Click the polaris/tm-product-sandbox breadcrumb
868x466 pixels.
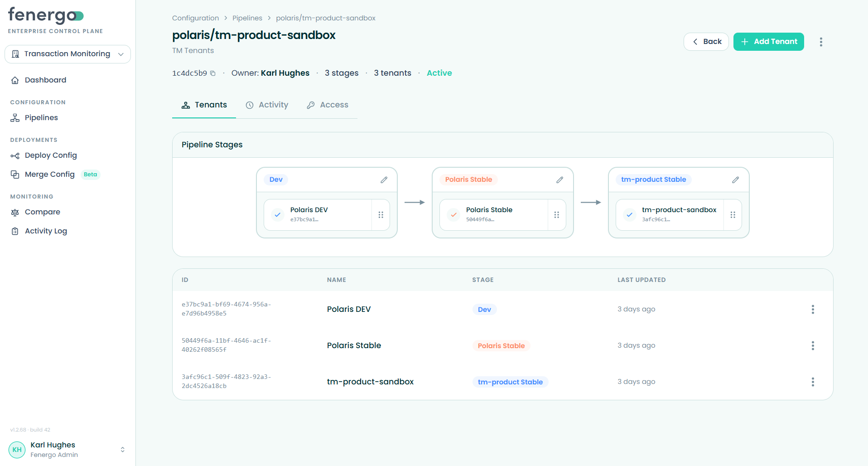click(x=326, y=18)
